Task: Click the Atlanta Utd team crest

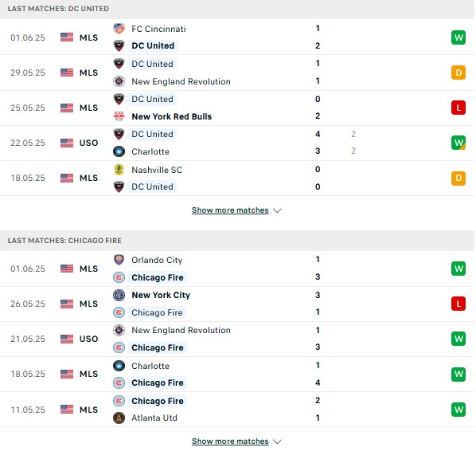Action: point(119,418)
